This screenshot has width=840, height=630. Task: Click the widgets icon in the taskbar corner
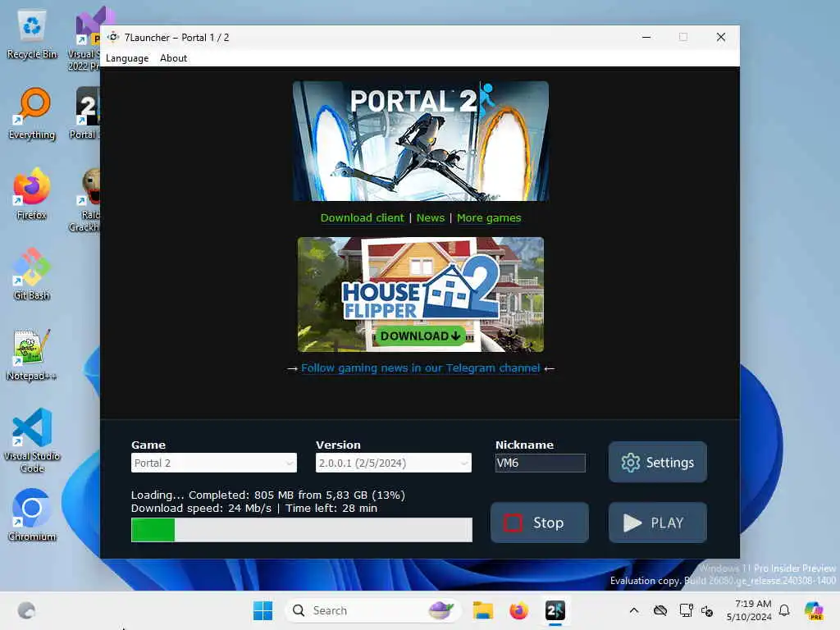coord(26,610)
